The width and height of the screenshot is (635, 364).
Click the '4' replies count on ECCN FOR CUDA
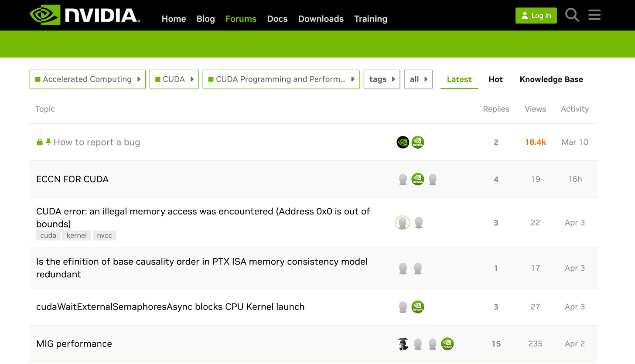tap(496, 179)
